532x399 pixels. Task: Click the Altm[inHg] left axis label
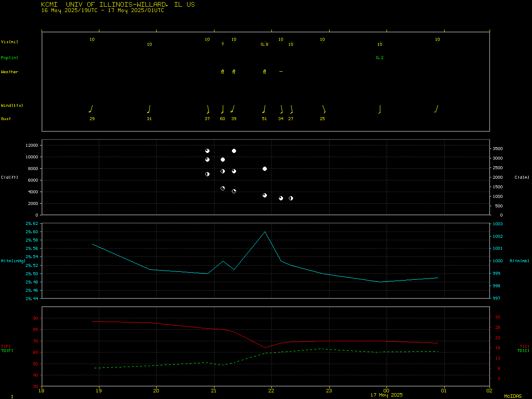[x=13, y=261]
